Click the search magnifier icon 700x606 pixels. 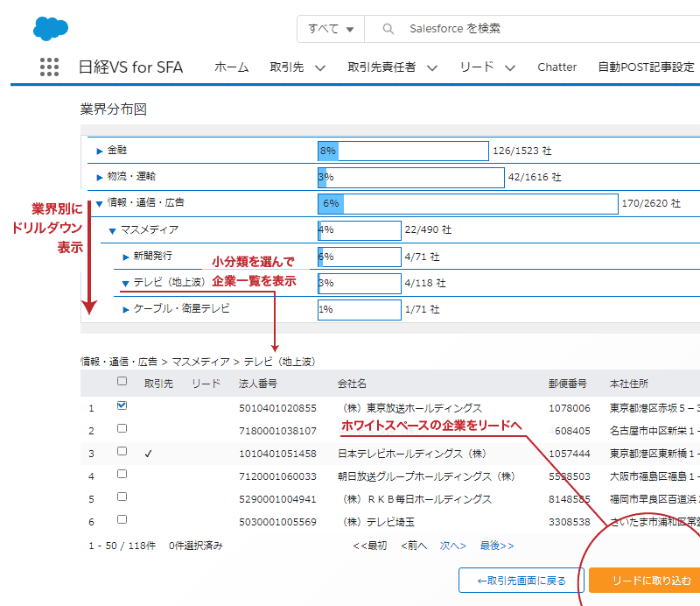pyautogui.click(x=388, y=29)
